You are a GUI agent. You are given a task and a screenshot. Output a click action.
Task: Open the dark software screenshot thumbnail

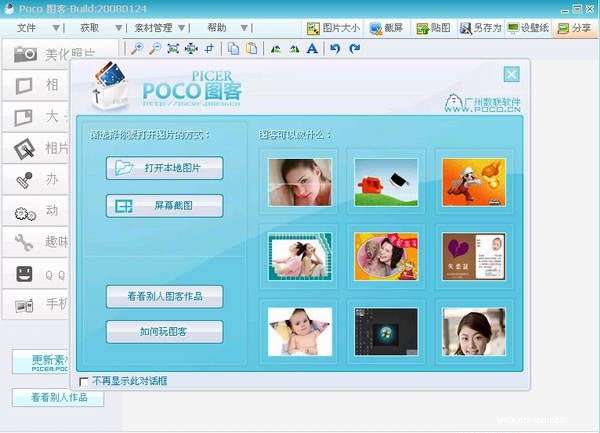pos(386,332)
